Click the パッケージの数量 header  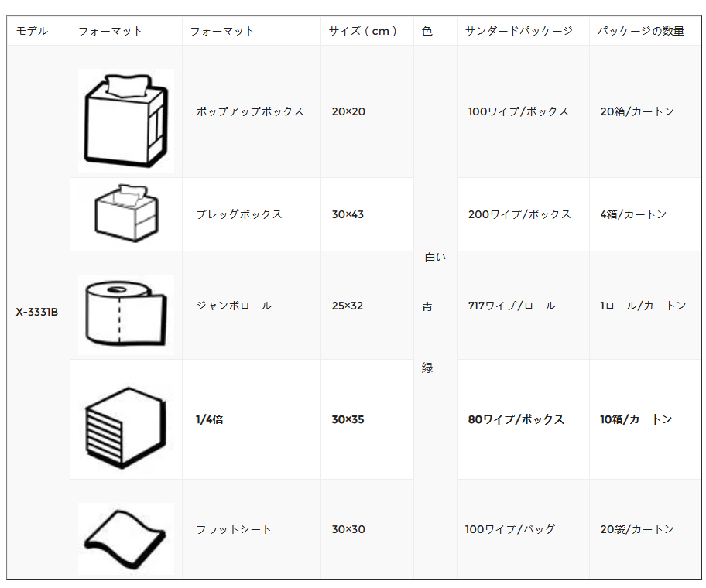click(x=641, y=31)
